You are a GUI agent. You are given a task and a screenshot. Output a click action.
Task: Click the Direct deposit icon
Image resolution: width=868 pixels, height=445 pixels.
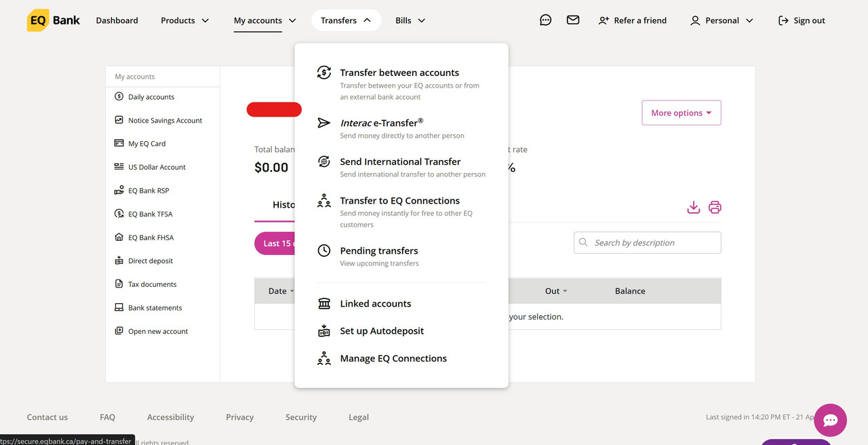pyautogui.click(x=119, y=260)
